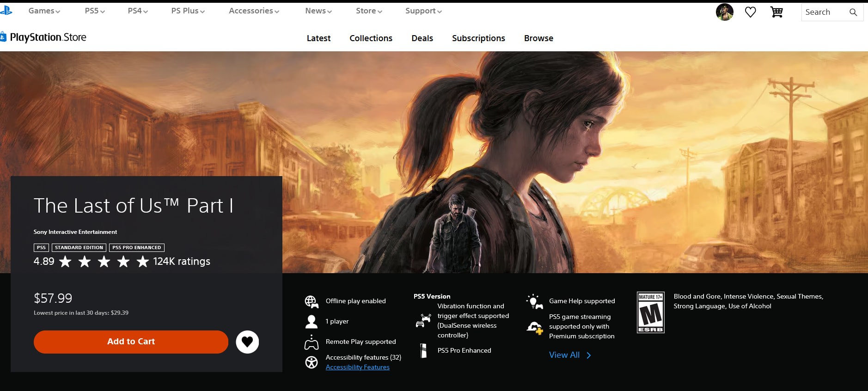Click the DualSense vibration controller icon
The image size is (868, 391).
423,320
